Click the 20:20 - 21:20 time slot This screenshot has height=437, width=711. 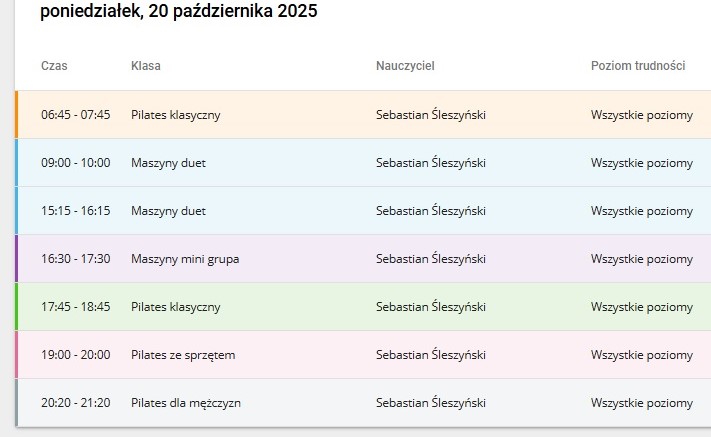75,403
